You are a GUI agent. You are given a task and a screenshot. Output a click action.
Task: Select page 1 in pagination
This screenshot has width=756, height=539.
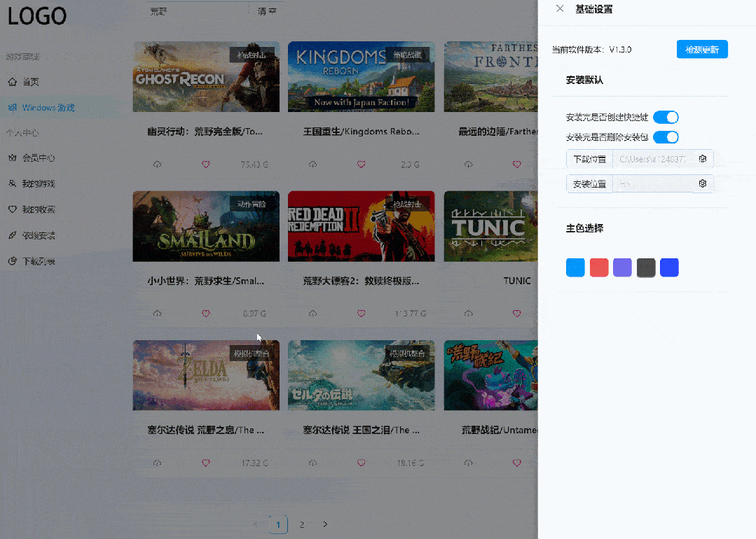point(278,524)
